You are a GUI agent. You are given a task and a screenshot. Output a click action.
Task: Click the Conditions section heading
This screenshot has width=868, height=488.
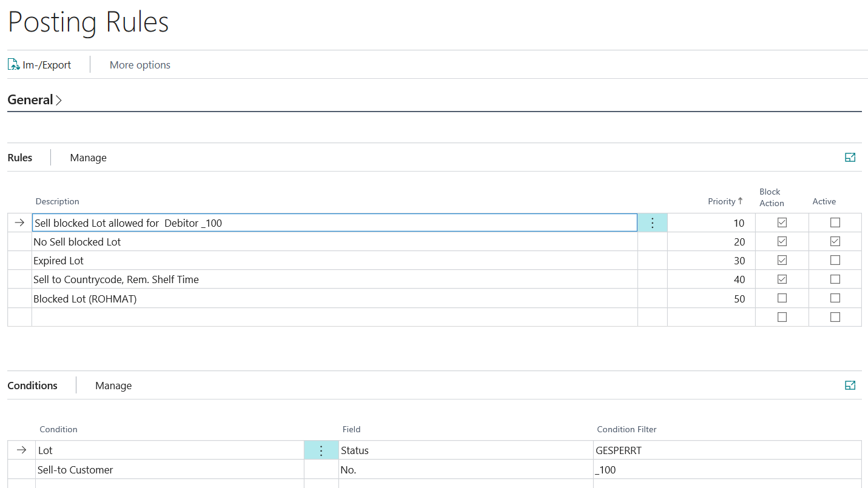pyautogui.click(x=32, y=386)
